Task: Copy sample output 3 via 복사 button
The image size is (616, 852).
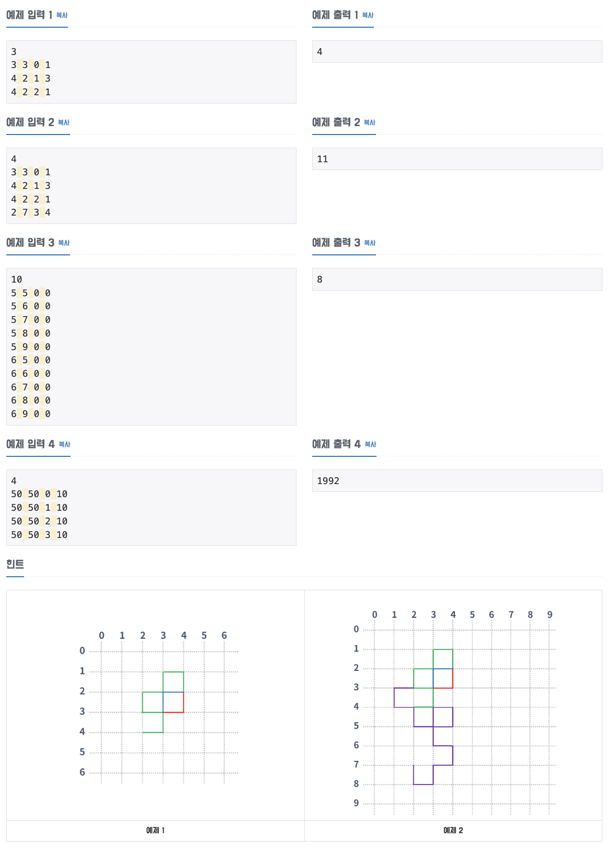Action: tap(370, 243)
